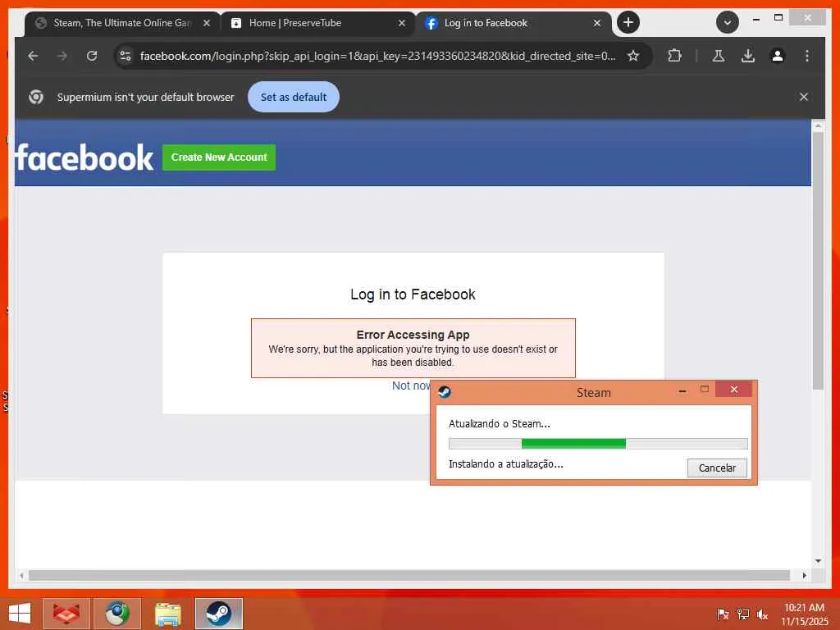The height and width of the screenshot is (630, 840).
Task: Open File Explorer from the taskbar
Action: click(x=167, y=614)
